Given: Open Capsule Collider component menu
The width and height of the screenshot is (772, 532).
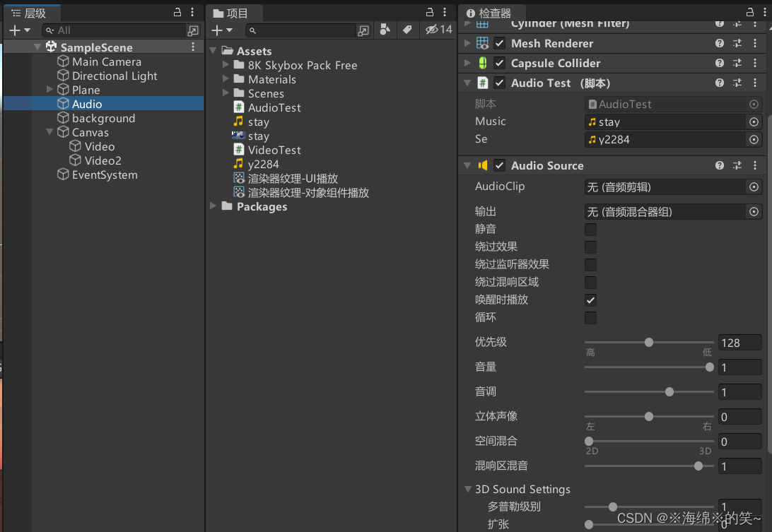Looking at the screenshot, I should coord(755,63).
